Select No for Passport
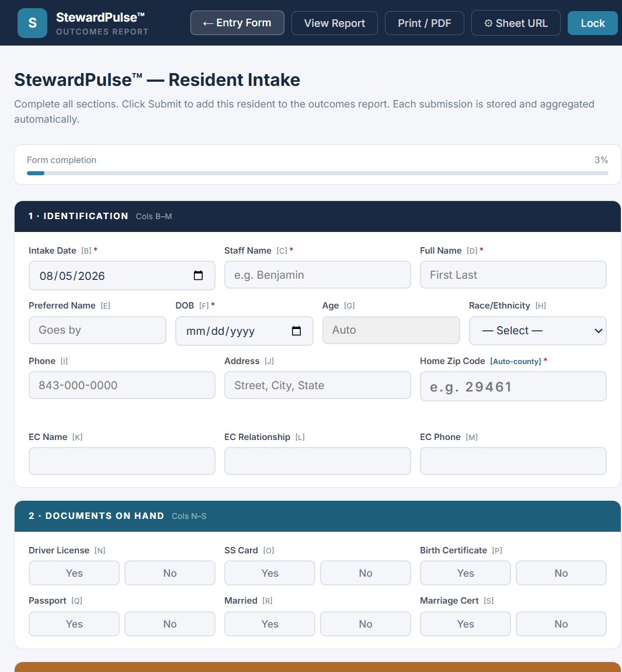 [x=169, y=624]
